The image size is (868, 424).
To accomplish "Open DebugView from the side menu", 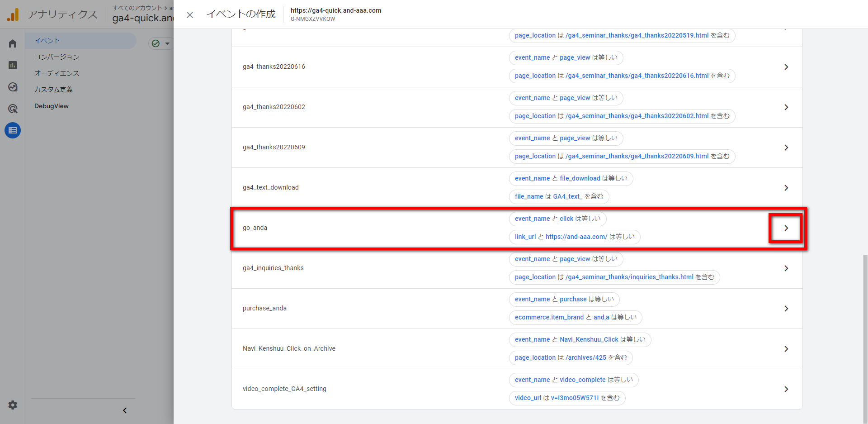I will tap(52, 106).
